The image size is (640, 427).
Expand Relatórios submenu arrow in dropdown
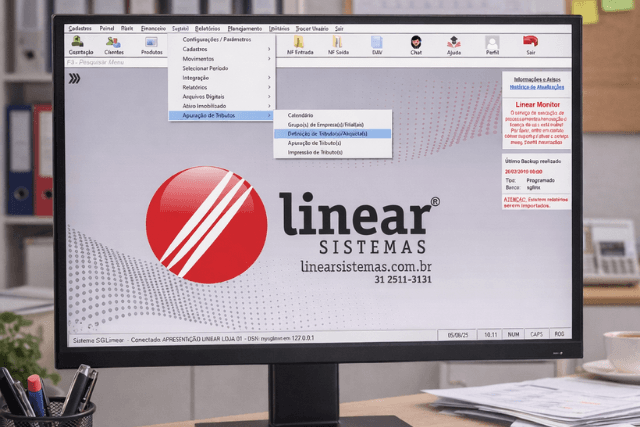[x=269, y=87]
